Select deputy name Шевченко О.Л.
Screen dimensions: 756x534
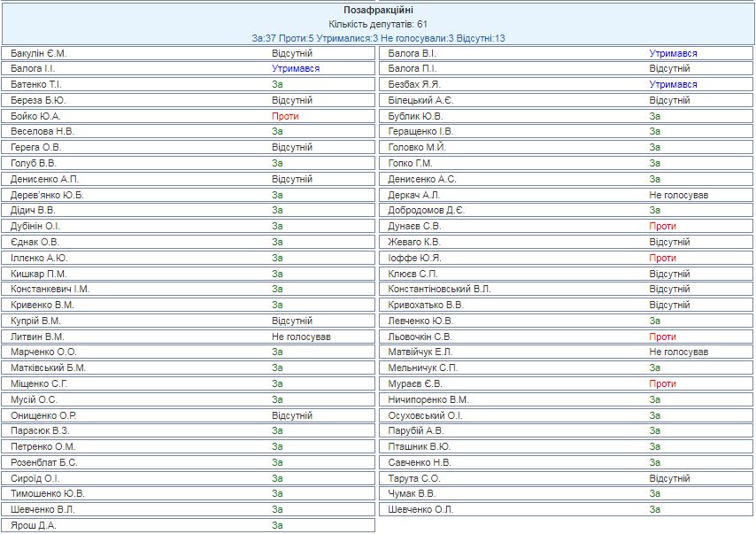[420, 510]
